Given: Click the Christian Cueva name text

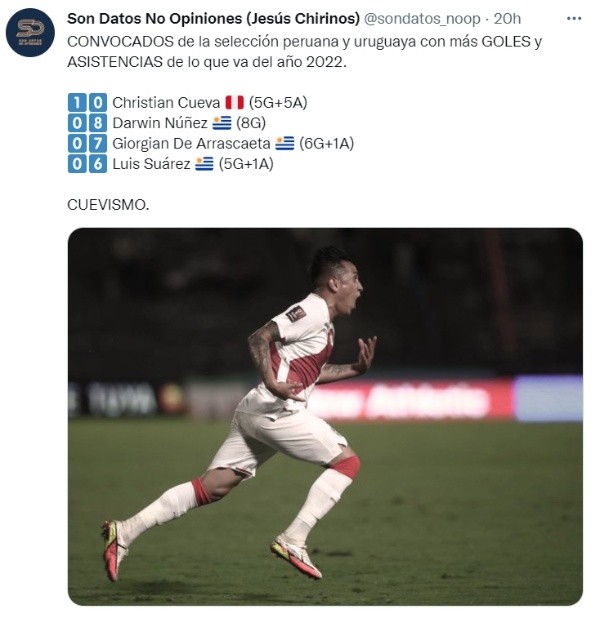Looking at the screenshot, I should pos(166,103).
